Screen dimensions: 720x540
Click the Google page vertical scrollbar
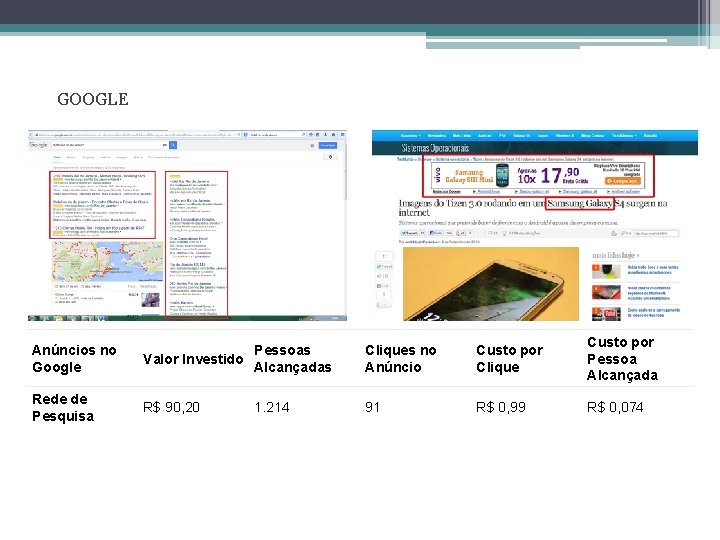click(x=345, y=169)
